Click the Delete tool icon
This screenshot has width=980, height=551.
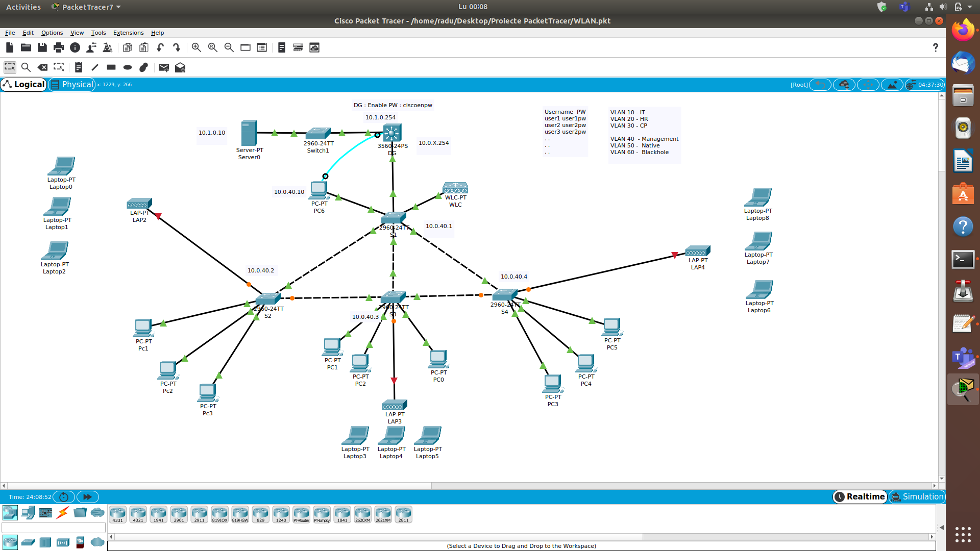(x=42, y=67)
